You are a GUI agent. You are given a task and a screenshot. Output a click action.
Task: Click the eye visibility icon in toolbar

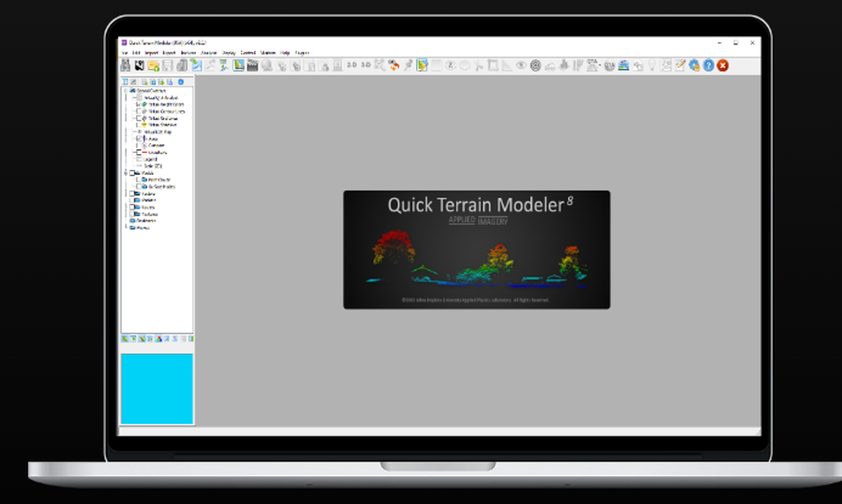[x=521, y=66]
